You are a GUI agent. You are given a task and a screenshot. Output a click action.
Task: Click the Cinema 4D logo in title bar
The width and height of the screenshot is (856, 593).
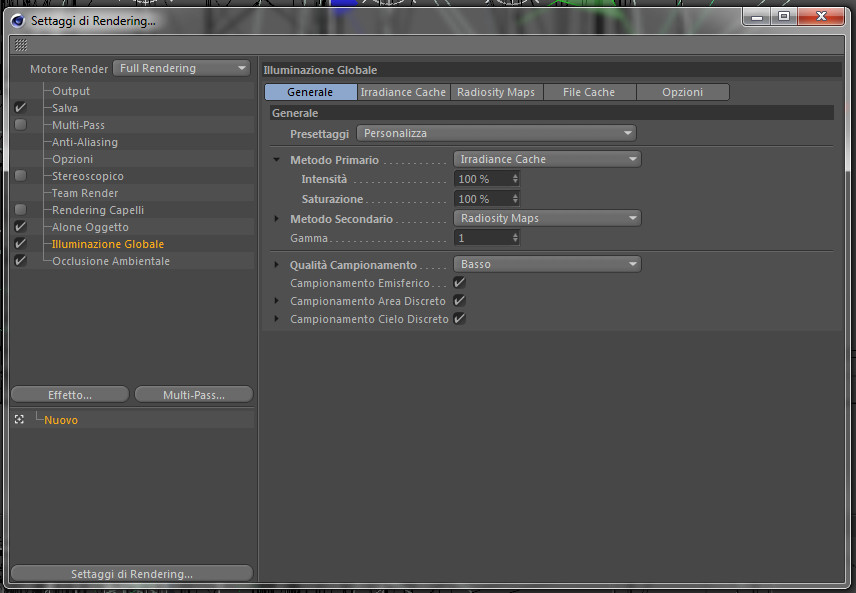[18, 21]
